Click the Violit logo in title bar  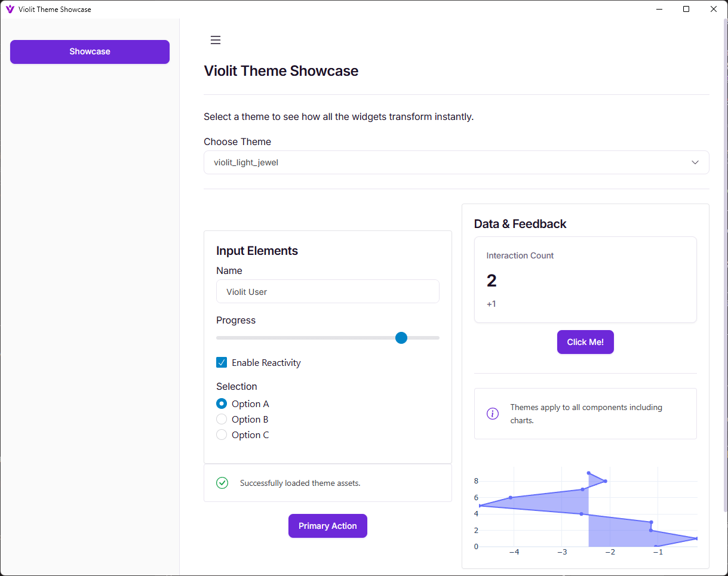10,9
